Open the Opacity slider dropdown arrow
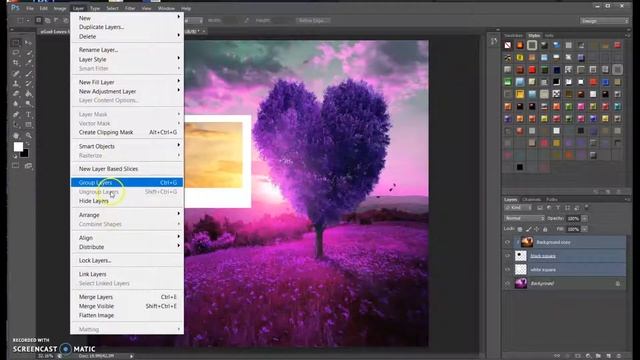640x360 pixels. click(x=584, y=219)
